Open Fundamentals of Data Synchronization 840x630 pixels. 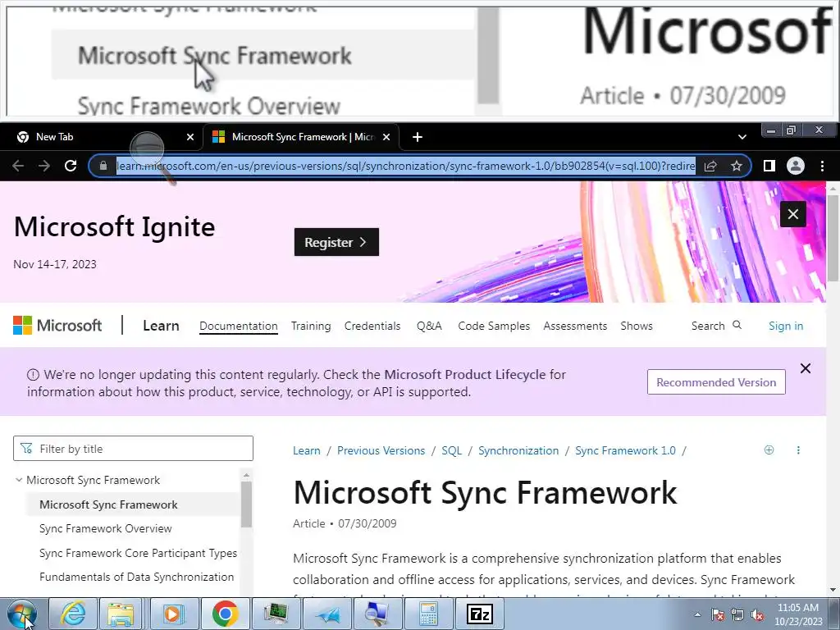pos(137,577)
